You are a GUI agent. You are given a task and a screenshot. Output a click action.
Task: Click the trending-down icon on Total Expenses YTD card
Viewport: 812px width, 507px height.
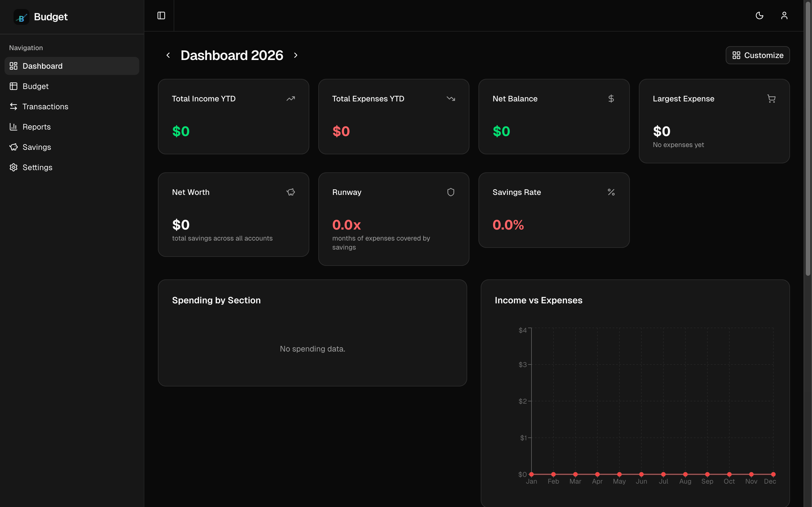[x=451, y=98]
